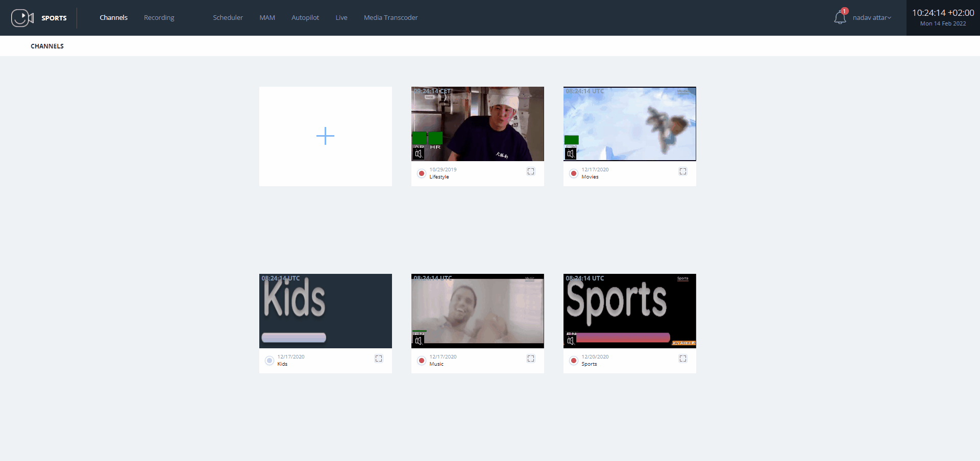Select the CHANNELS breadcrumb link
980x461 pixels.
pyautogui.click(x=46, y=45)
